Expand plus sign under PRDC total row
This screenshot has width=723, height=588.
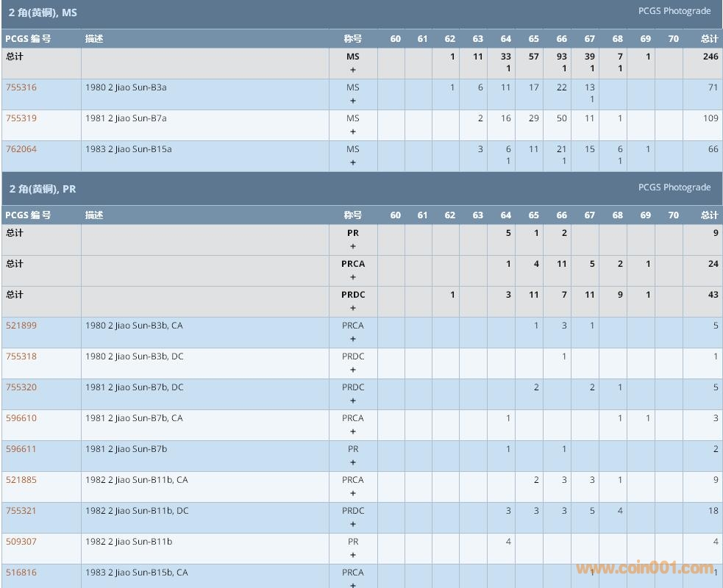pyautogui.click(x=353, y=309)
